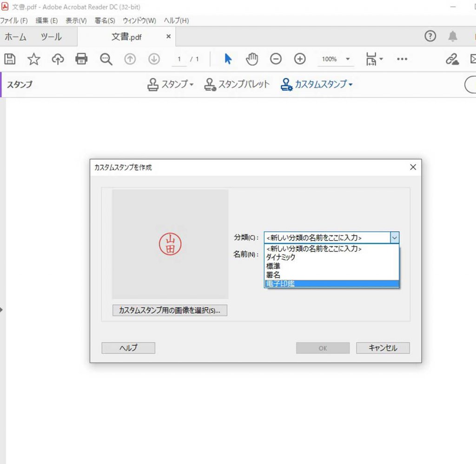Open the ヘルプ(H) menu
476x464 pixels.
pyautogui.click(x=176, y=20)
